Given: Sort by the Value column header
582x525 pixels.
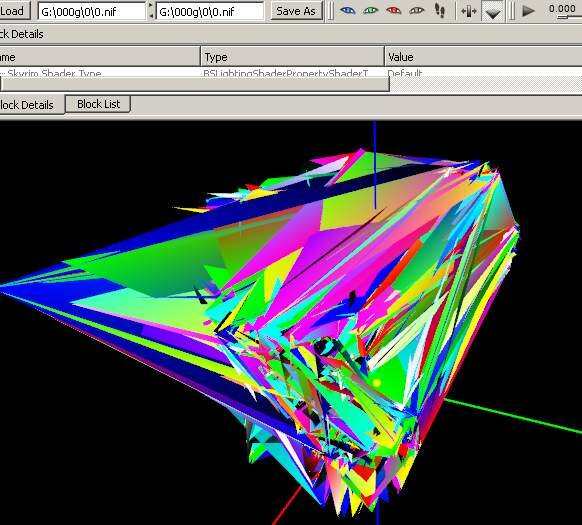Looking at the screenshot, I should coord(483,57).
